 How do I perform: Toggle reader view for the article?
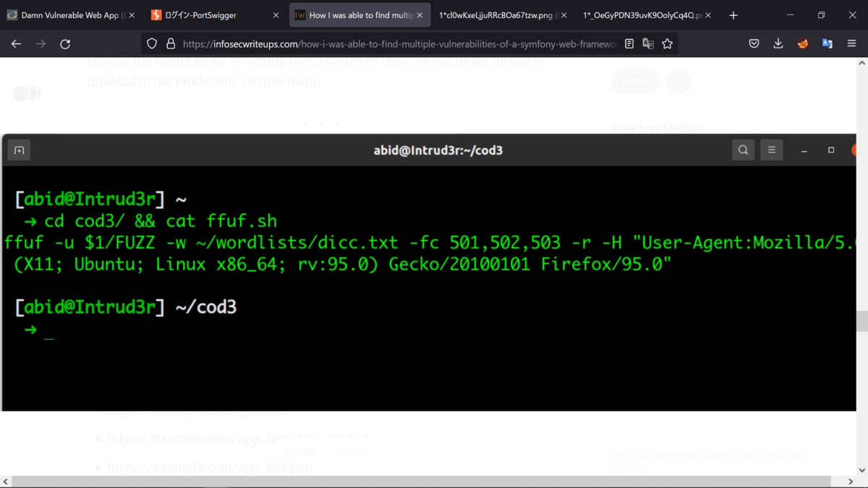pyautogui.click(x=629, y=43)
